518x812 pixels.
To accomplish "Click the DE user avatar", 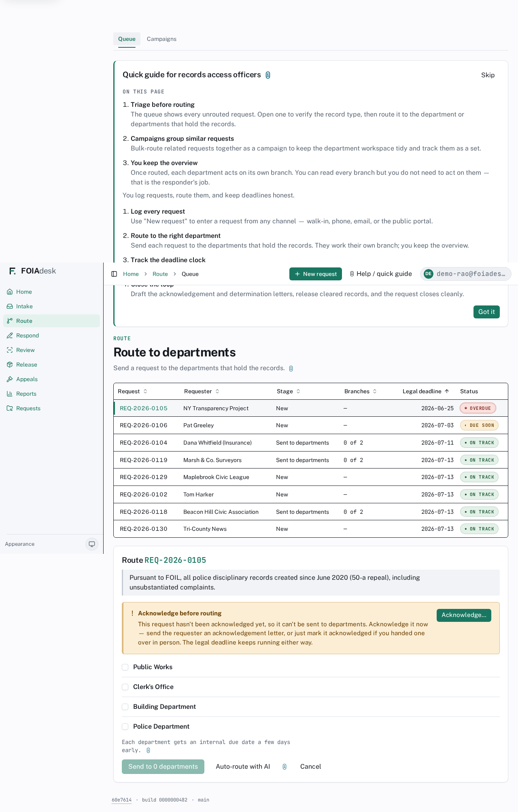I will [428, 274].
